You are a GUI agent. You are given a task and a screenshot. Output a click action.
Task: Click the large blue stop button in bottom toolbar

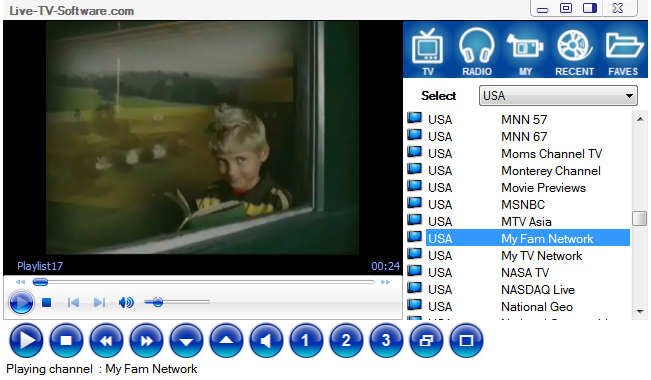[66, 341]
